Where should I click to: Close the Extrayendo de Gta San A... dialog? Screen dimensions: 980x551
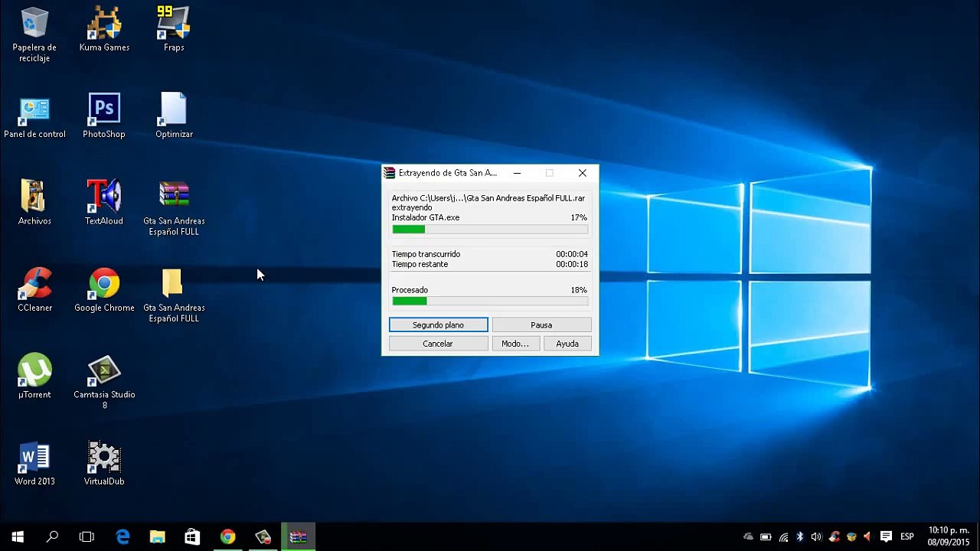coord(583,173)
